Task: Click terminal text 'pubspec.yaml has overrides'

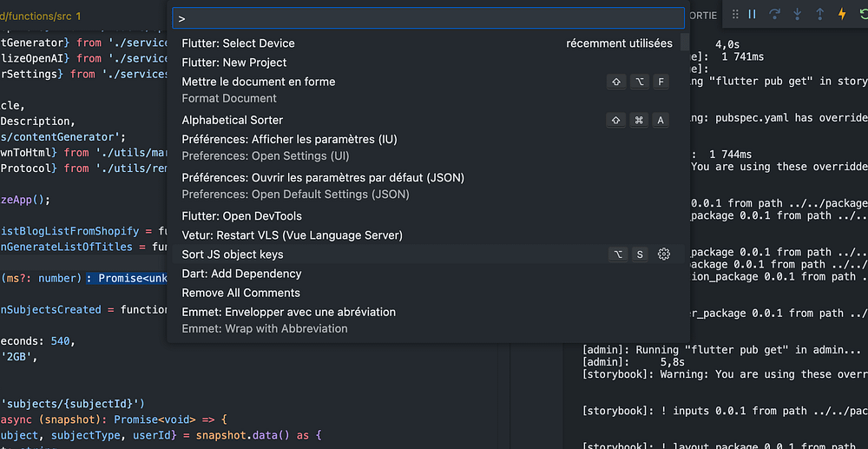Action: (791, 118)
